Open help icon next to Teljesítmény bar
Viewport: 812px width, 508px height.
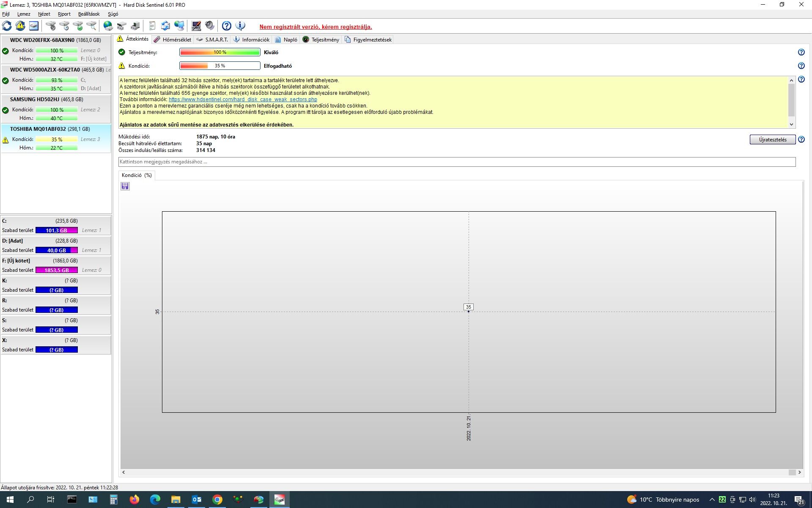click(x=801, y=52)
